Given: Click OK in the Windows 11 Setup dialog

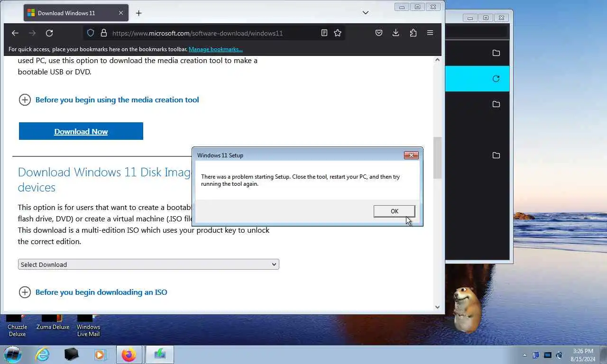Looking at the screenshot, I should pos(394,211).
